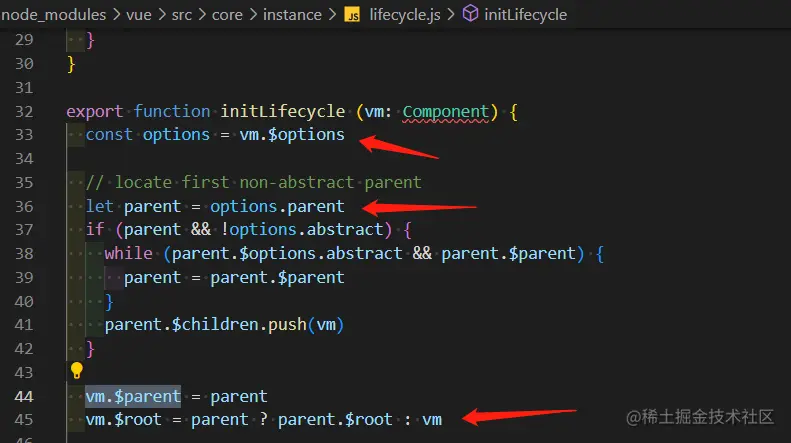Click the lightbulb code action icon
Image resolution: width=791 pixels, height=443 pixels.
pyautogui.click(x=76, y=372)
